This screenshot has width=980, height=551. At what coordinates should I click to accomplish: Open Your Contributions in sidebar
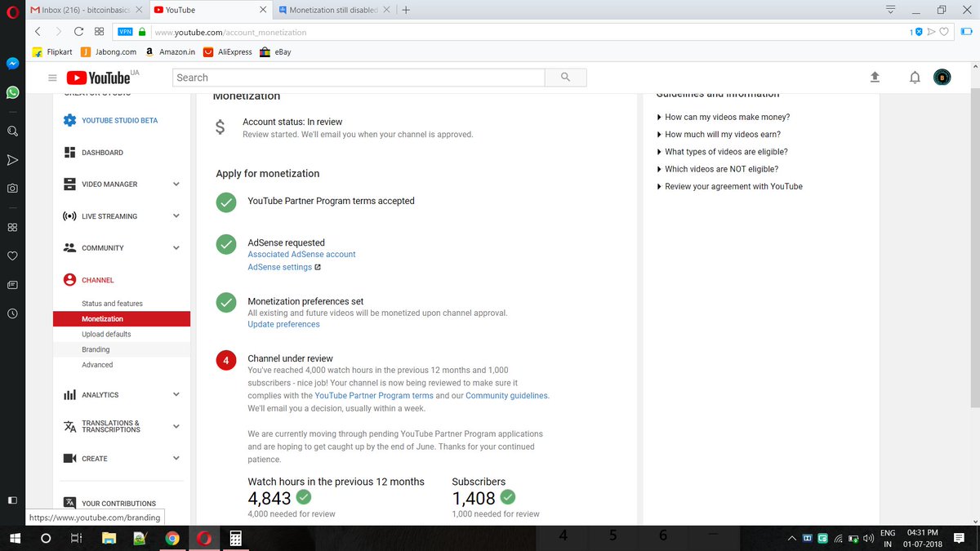(x=109, y=504)
